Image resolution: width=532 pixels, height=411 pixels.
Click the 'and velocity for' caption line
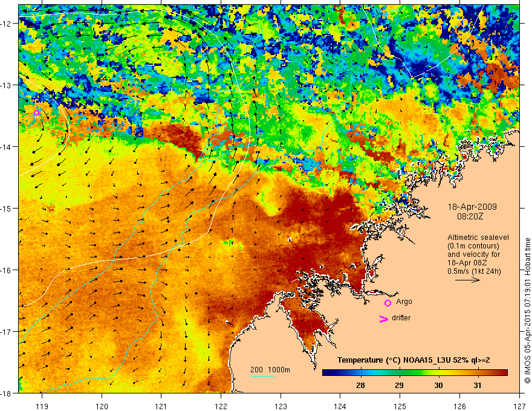(x=473, y=254)
